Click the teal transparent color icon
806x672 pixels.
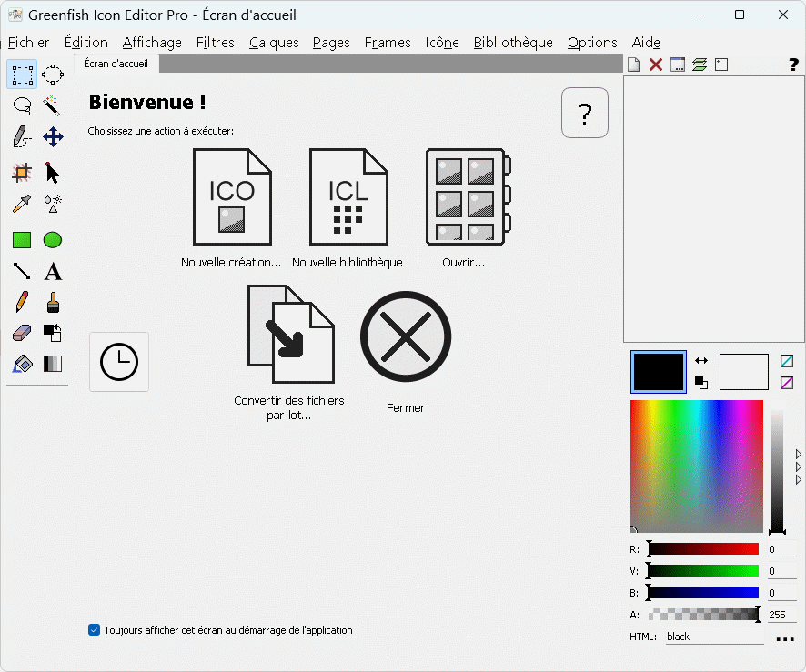pyautogui.click(x=787, y=361)
